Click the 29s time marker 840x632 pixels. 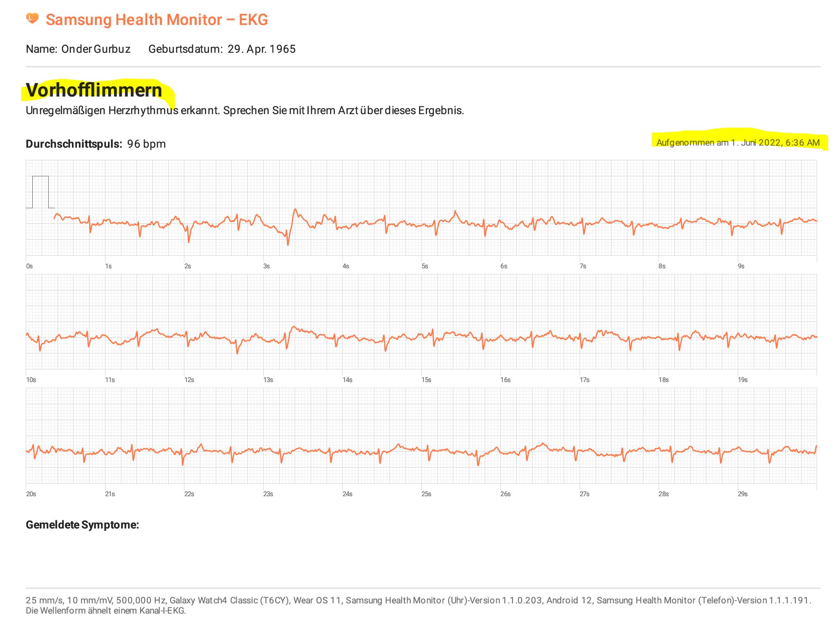point(743,494)
